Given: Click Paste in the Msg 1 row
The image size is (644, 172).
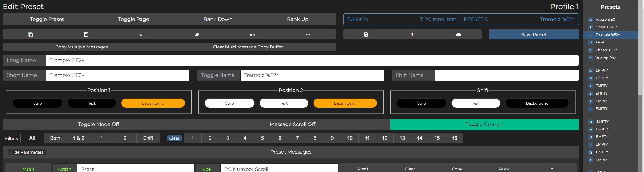Looking at the screenshot, I should pyautogui.click(x=504, y=169).
